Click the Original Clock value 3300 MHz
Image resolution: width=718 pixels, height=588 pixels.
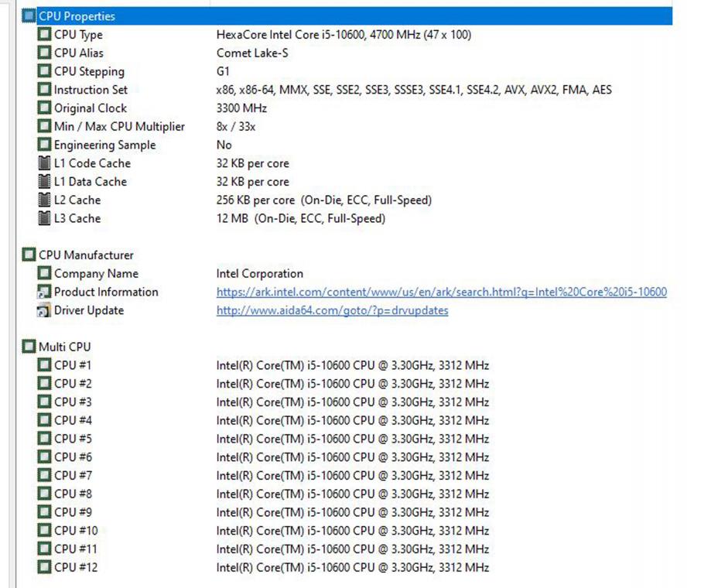click(241, 108)
